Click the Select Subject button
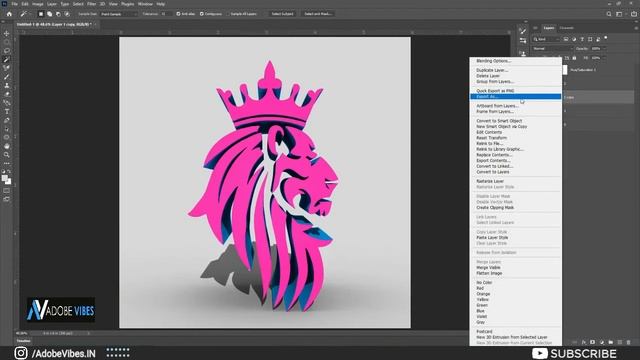The width and height of the screenshot is (640, 360). tap(282, 14)
